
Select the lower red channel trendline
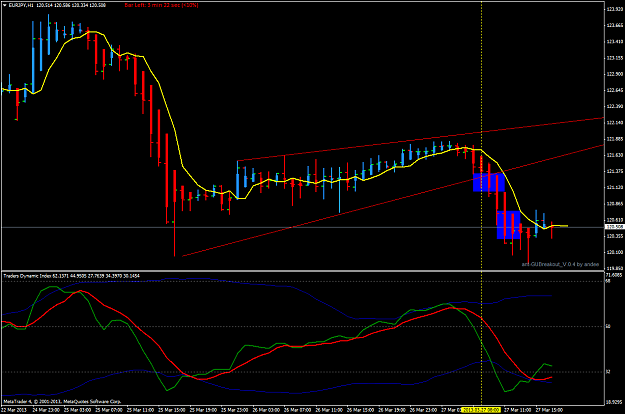(393, 201)
